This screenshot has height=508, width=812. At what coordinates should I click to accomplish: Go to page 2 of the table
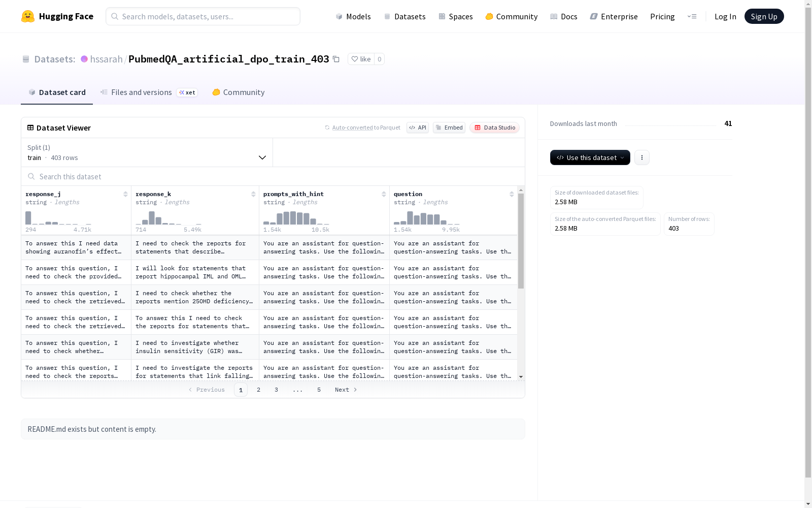click(x=259, y=390)
